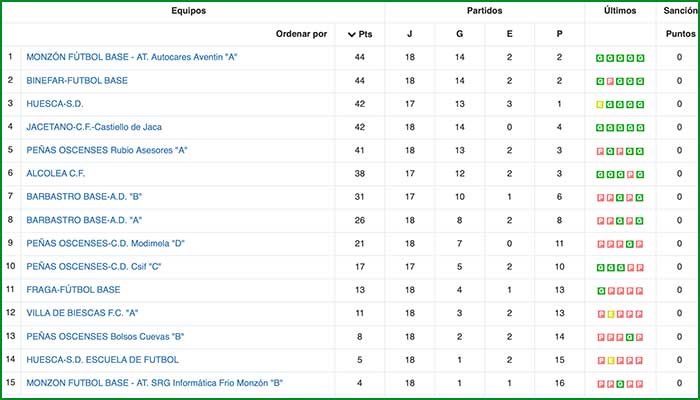Image resolution: width=700 pixels, height=400 pixels.
Task: Open PEÑAS OSCENSES Bolsos Cuevas "B" link
Action: [x=109, y=337]
